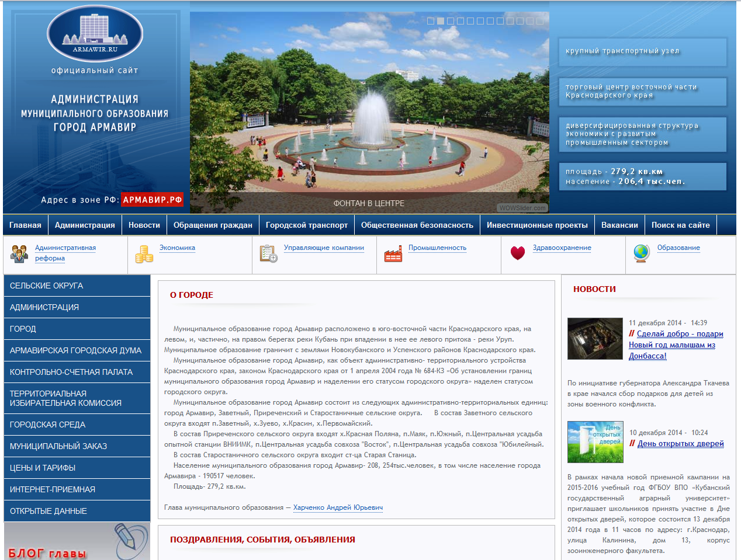Follow the Административная реформа link

click(65, 253)
